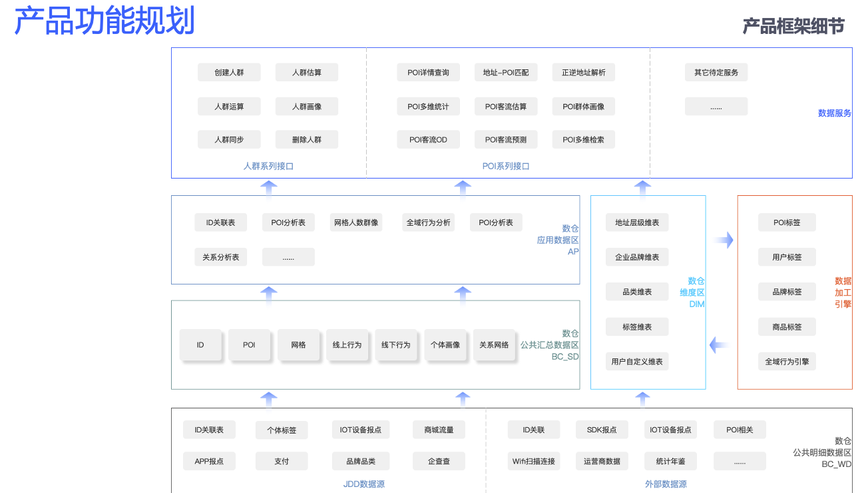The image size is (868, 493).
Task: Click the POI相关 box
Action: click(740, 430)
